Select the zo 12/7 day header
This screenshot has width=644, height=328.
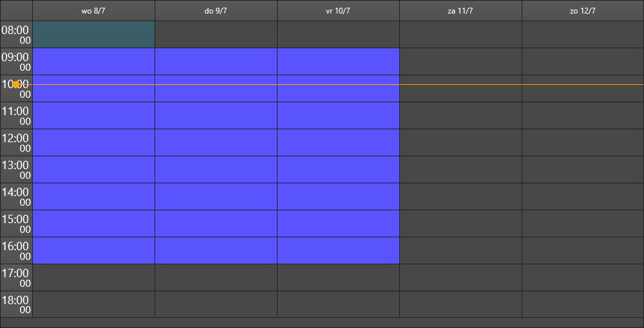click(x=583, y=11)
